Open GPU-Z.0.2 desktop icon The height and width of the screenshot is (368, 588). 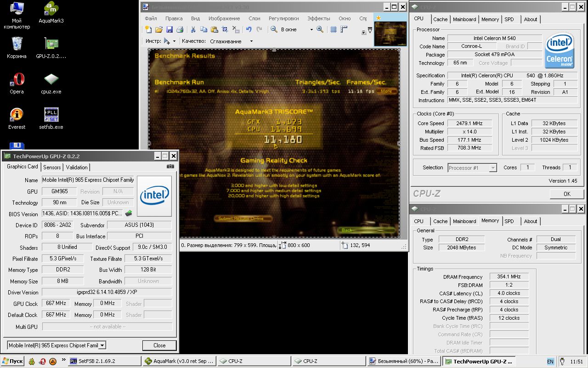click(x=51, y=48)
